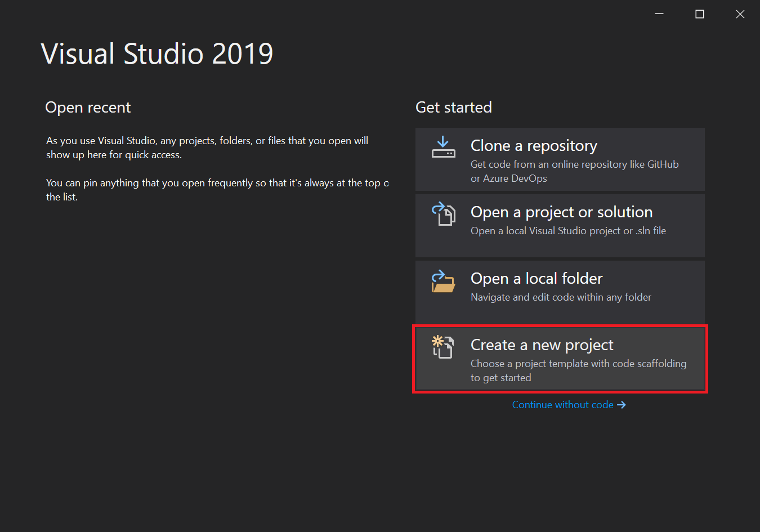Start with the "Create a new project" title

(542, 345)
